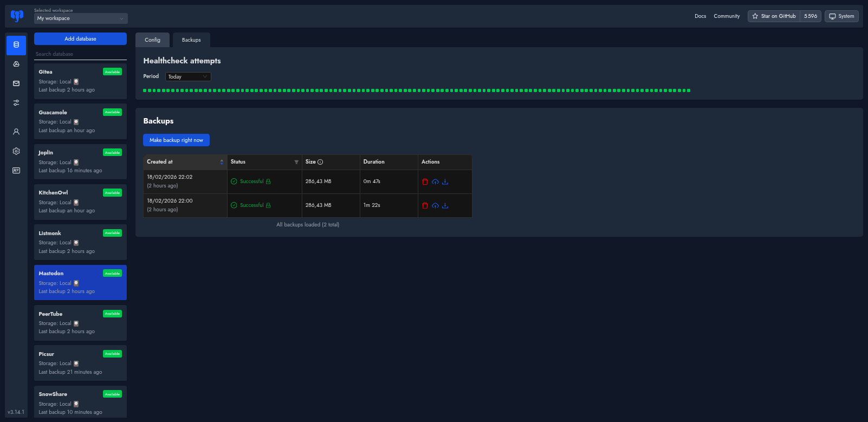Open the Storages icon in sidebar

pyautogui.click(x=16, y=64)
